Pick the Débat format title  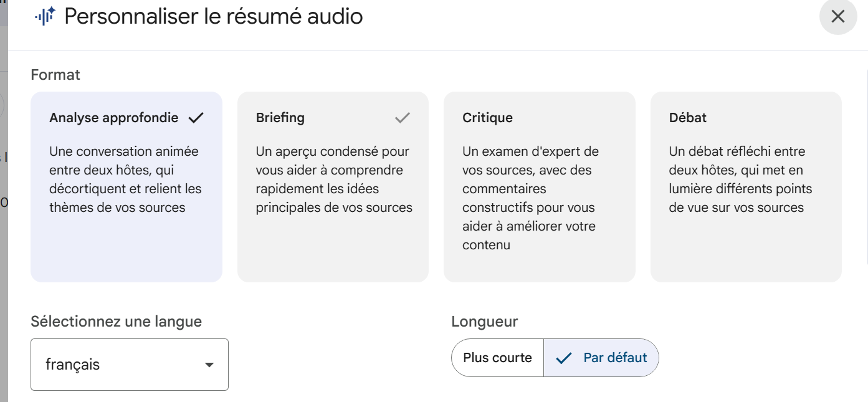687,118
